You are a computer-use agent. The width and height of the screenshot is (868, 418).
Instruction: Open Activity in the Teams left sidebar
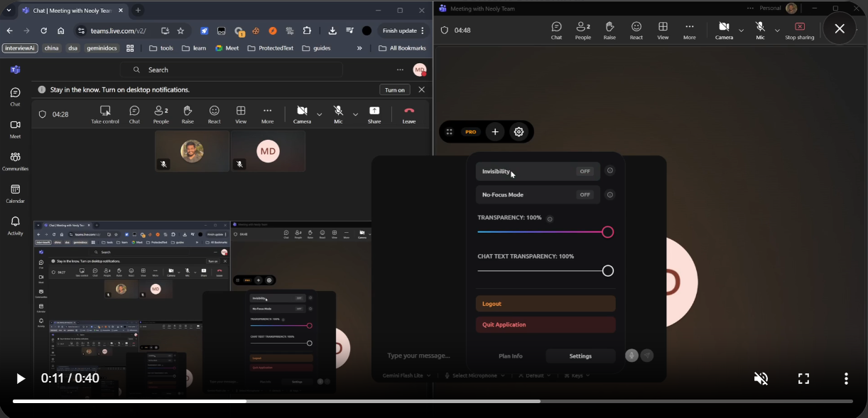click(x=15, y=226)
